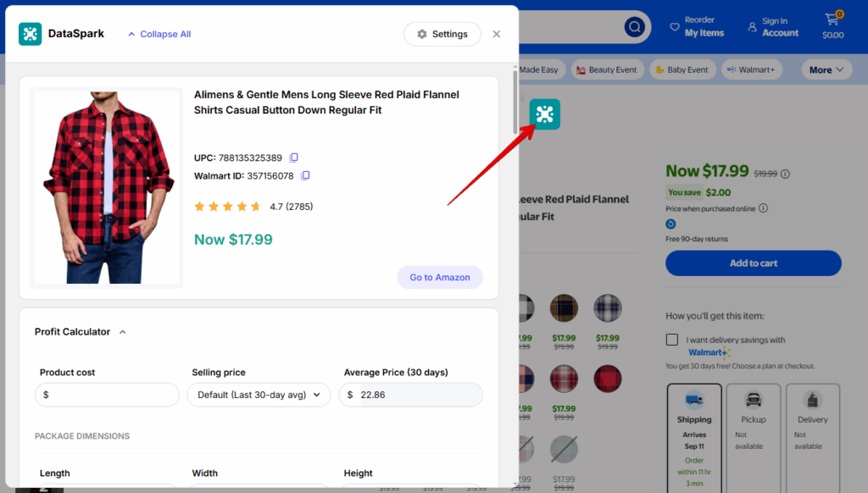Screen dimensions: 868x493
Task: Choose the navy and yellow plaid color swatch
Action: [564, 308]
